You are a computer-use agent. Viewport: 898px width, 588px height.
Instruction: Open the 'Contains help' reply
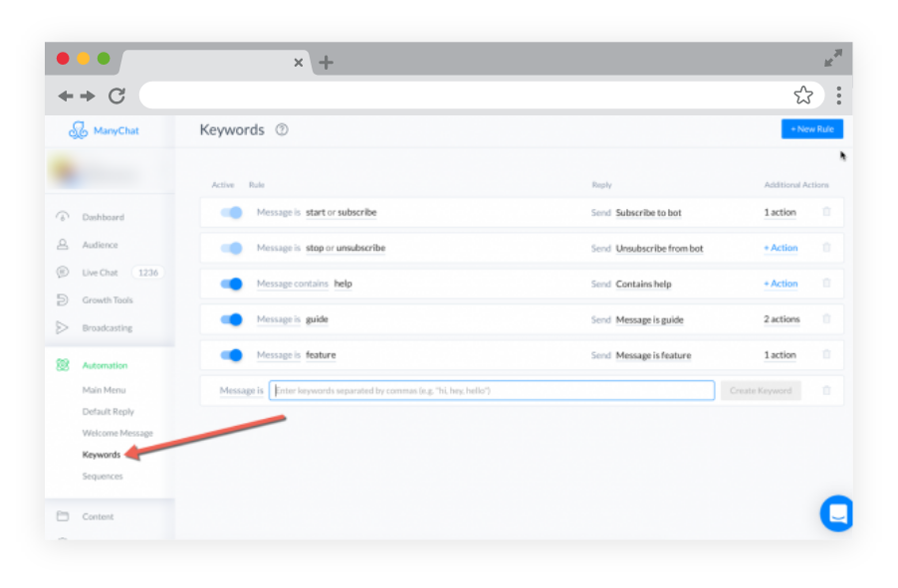pos(643,284)
